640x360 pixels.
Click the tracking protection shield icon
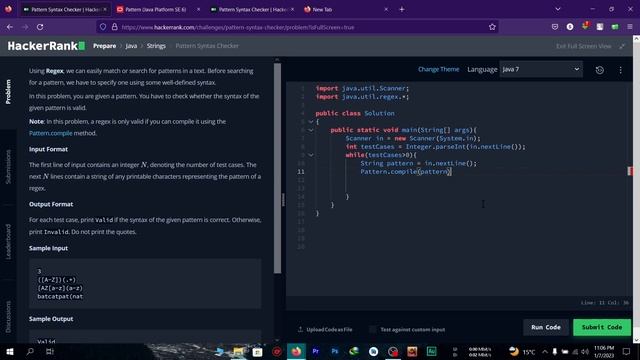click(x=103, y=27)
